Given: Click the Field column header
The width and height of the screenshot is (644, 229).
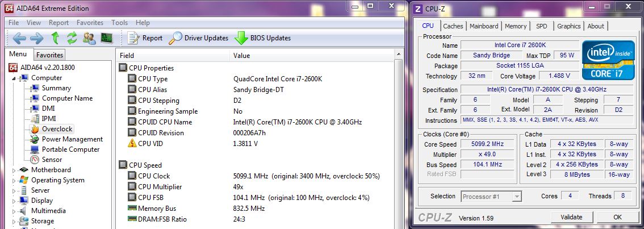Looking at the screenshot, I should (x=173, y=56).
